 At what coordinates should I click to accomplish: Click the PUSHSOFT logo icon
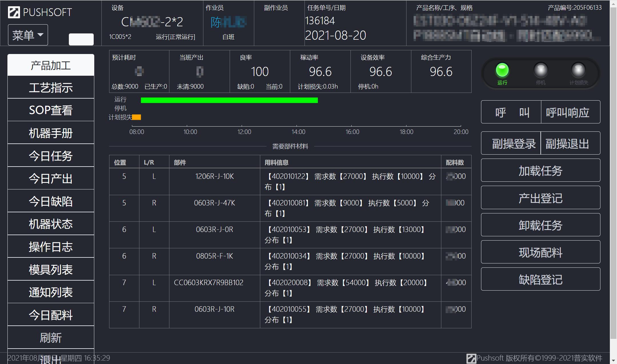(x=14, y=12)
